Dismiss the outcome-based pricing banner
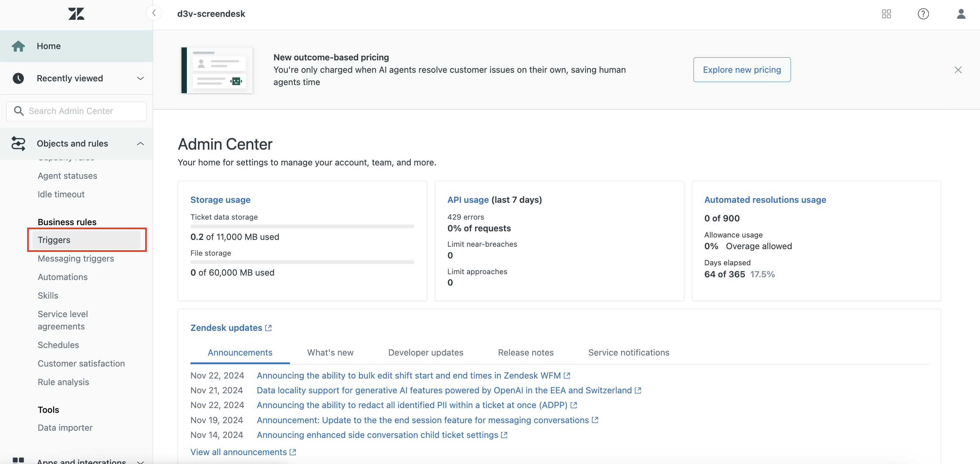Viewport: 980px width, 464px height. coord(958,70)
